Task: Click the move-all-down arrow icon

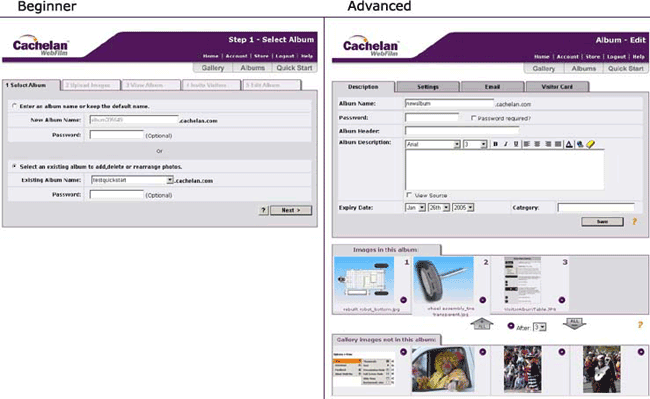Action: coord(574,324)
